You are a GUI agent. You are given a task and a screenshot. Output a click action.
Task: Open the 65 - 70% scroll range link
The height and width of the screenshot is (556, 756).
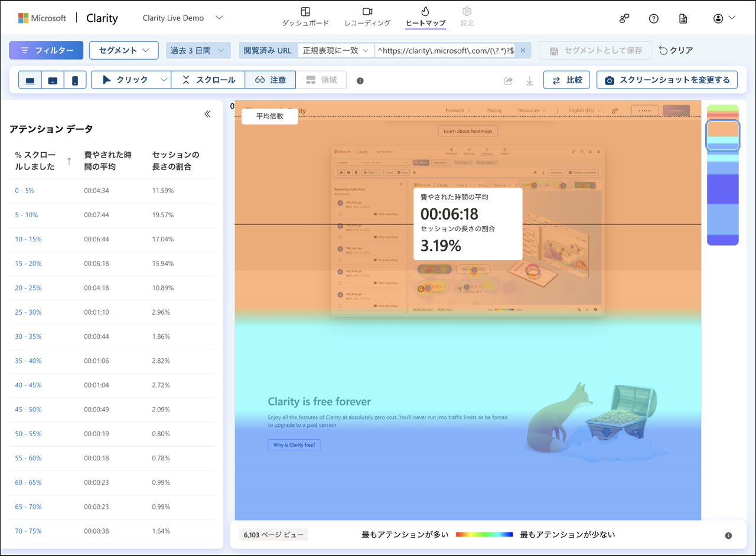click(x=28, y=506)
